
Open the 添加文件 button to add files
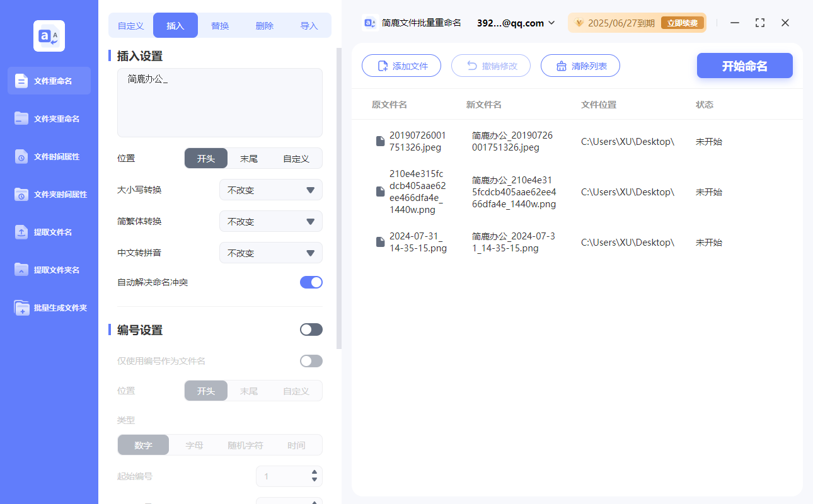pos(401,66)
